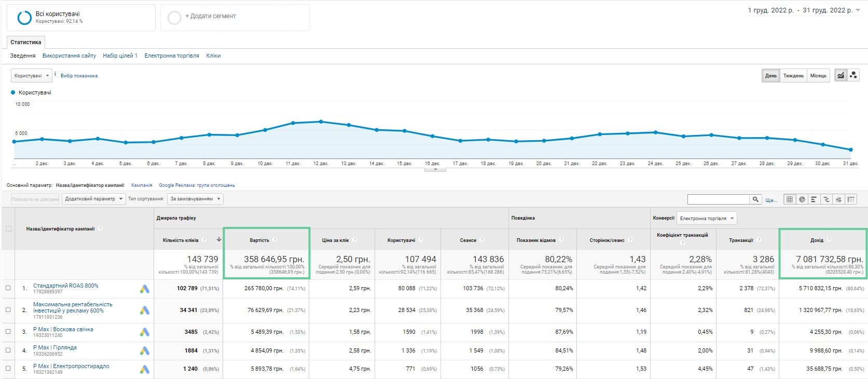Switch to comparison view icon
This screenshot has width=868, height=379.
(826, 199)
